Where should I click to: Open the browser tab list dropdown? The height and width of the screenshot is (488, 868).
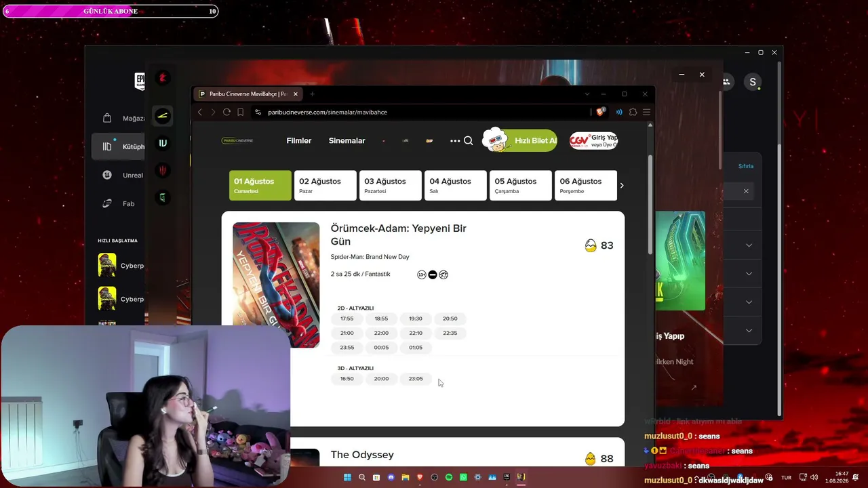(587, 94)
